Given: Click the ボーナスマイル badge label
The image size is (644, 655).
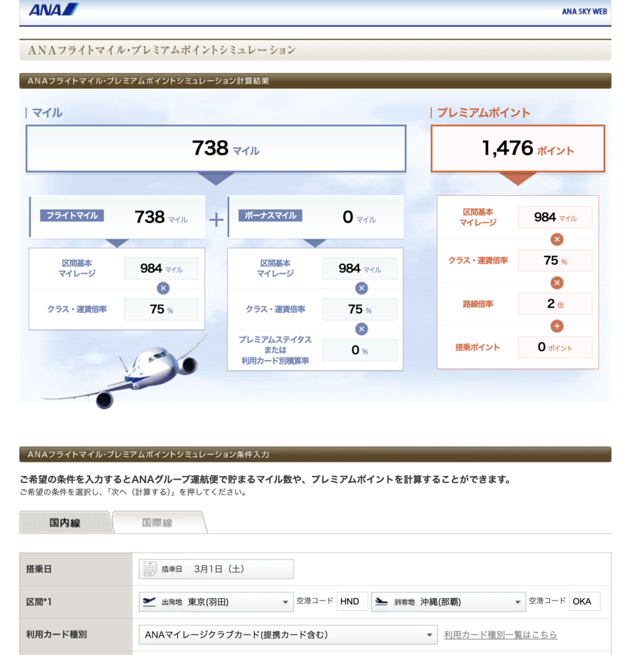Looking at the screenshot, I should click(x=271, y=216).
